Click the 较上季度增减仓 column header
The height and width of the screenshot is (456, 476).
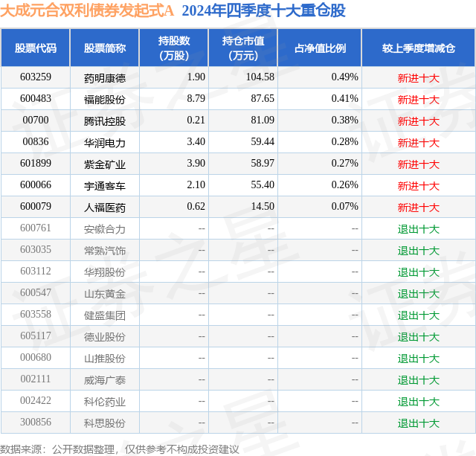click(419, 48)
